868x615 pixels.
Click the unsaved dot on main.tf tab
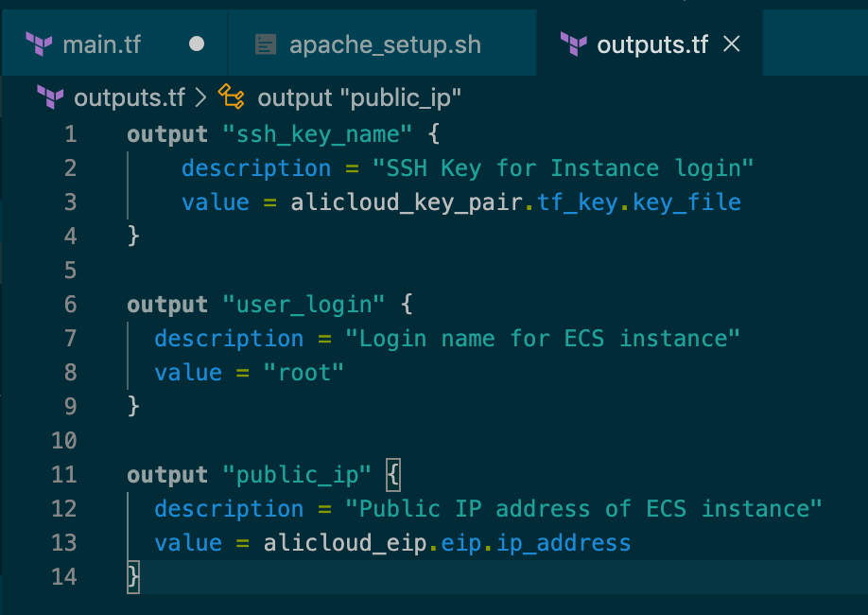click(197, 44)
